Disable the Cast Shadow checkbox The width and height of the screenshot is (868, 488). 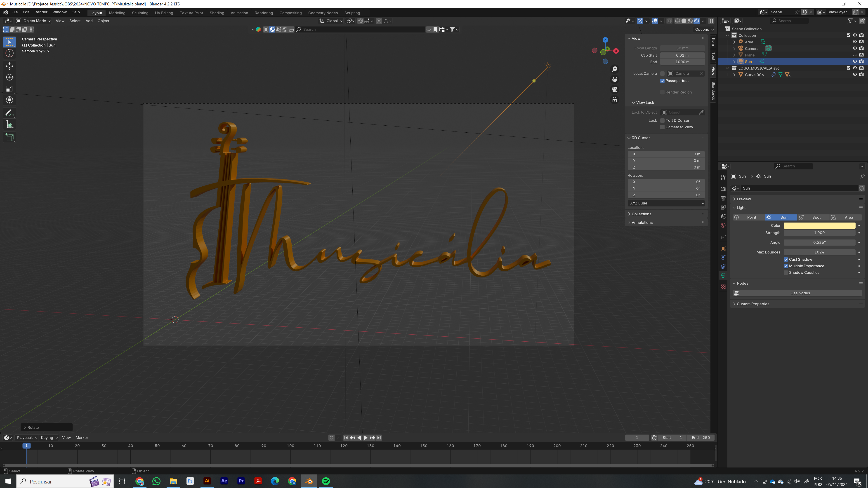(x=786, y=259)
